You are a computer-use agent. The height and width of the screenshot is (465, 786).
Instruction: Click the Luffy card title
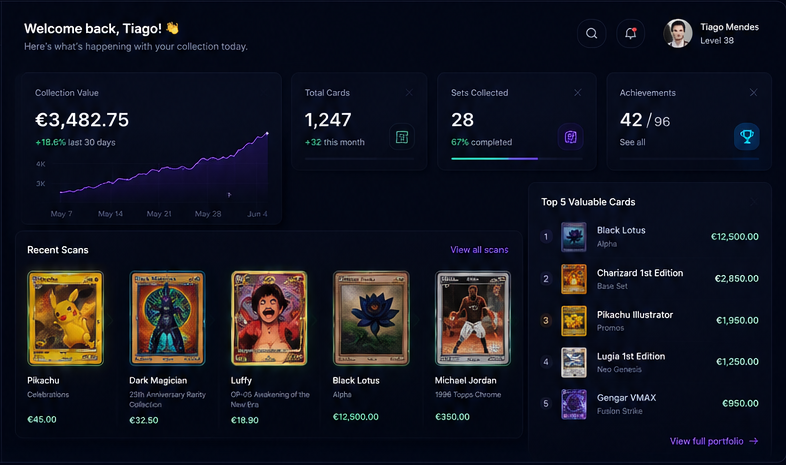(x=241, y=380)
